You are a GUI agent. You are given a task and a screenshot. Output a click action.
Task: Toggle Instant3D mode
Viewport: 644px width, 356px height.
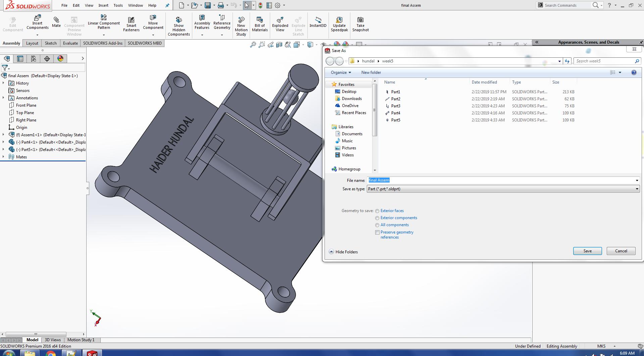coord(318,20)
